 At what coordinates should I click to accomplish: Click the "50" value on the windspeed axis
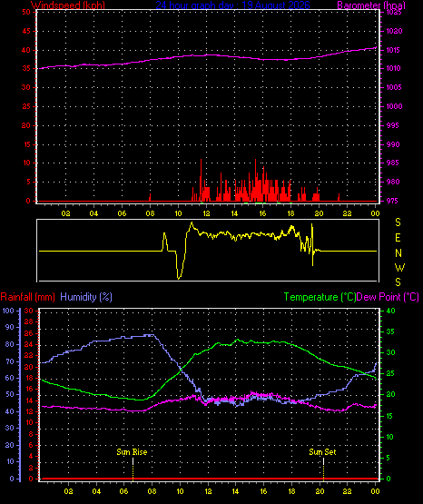[x=26, y=12]
